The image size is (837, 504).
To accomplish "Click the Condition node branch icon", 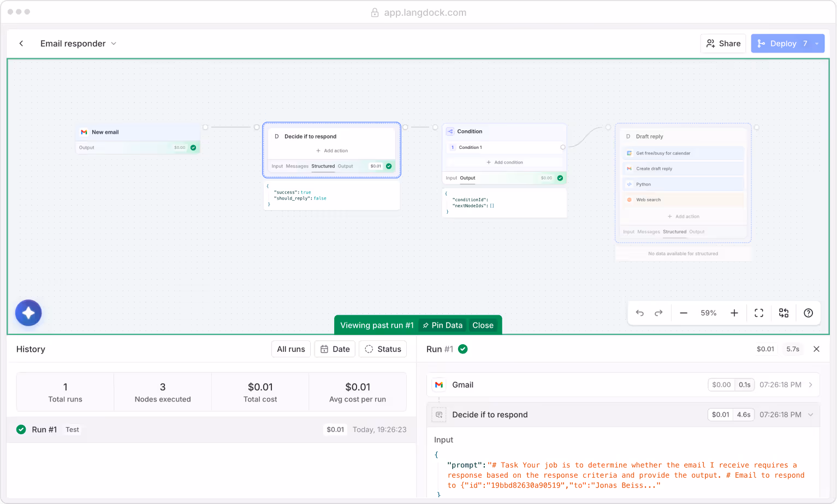I will click(450, 131).
